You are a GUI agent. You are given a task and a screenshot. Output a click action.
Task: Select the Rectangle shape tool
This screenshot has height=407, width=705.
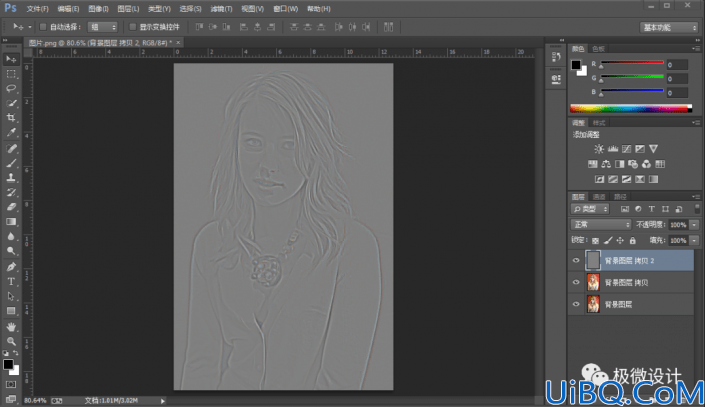point(11,311)
